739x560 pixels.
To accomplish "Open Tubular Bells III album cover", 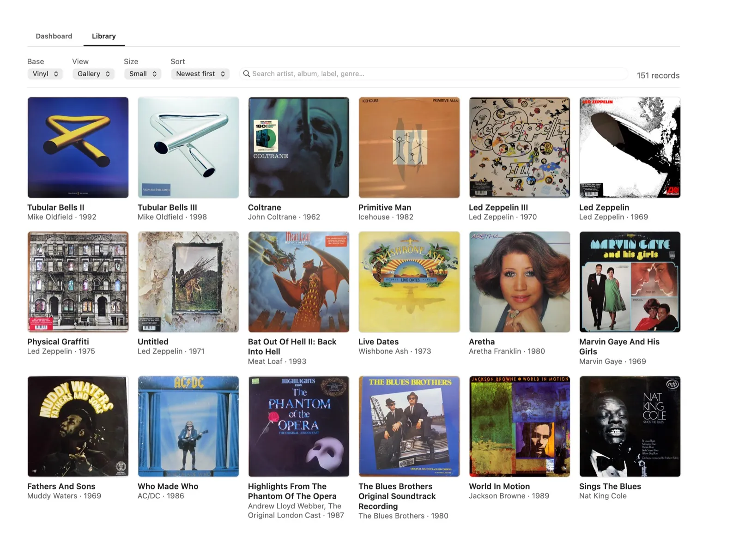I will pos(188,148).
